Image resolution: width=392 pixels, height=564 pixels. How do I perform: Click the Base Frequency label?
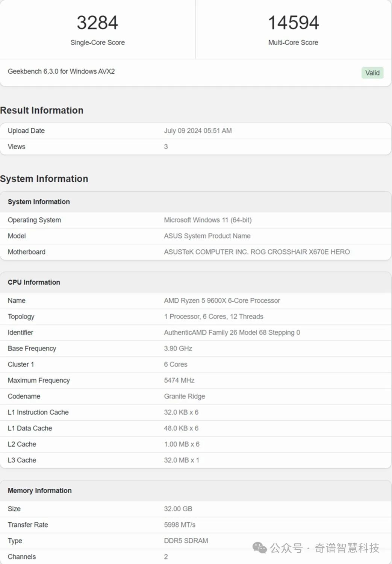tap(32, 349)
